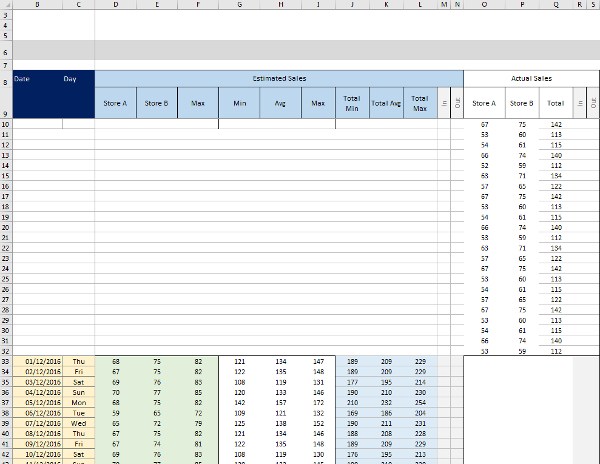Image resolution: width=600 pixels, height=464 pixels.
Task: Select the Min header cell
Action: coord(240,103)
